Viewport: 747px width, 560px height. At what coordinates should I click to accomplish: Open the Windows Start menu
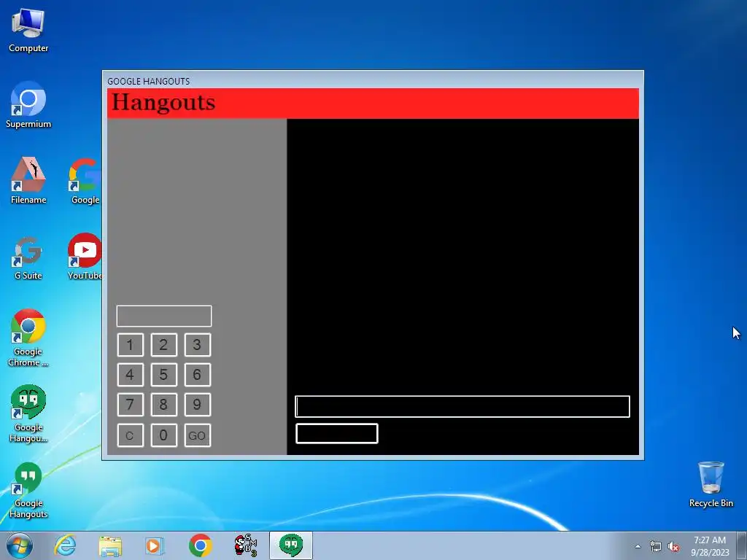[x=20, y=545]
